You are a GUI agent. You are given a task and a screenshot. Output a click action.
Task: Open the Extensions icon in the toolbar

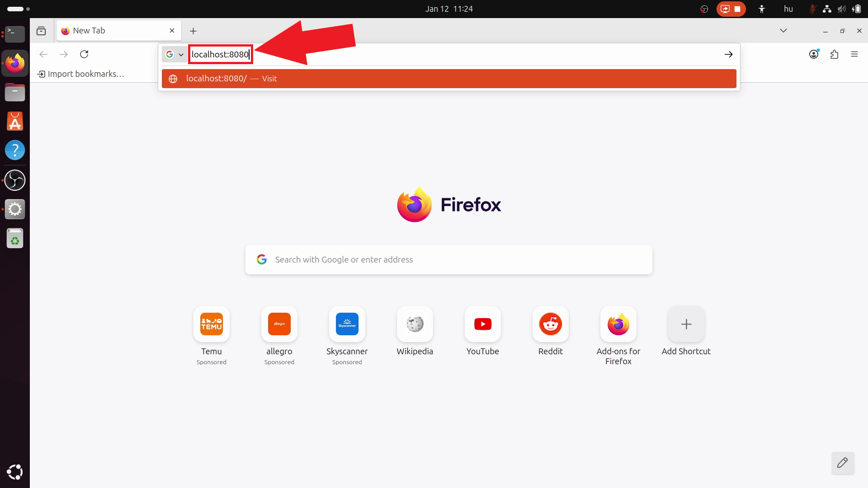[x=834, y=54]
